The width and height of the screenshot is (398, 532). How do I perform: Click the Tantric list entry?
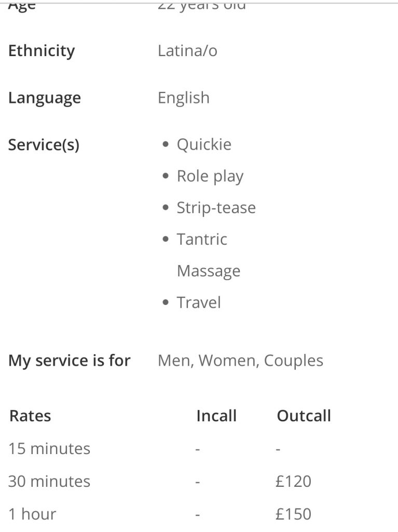202,240
